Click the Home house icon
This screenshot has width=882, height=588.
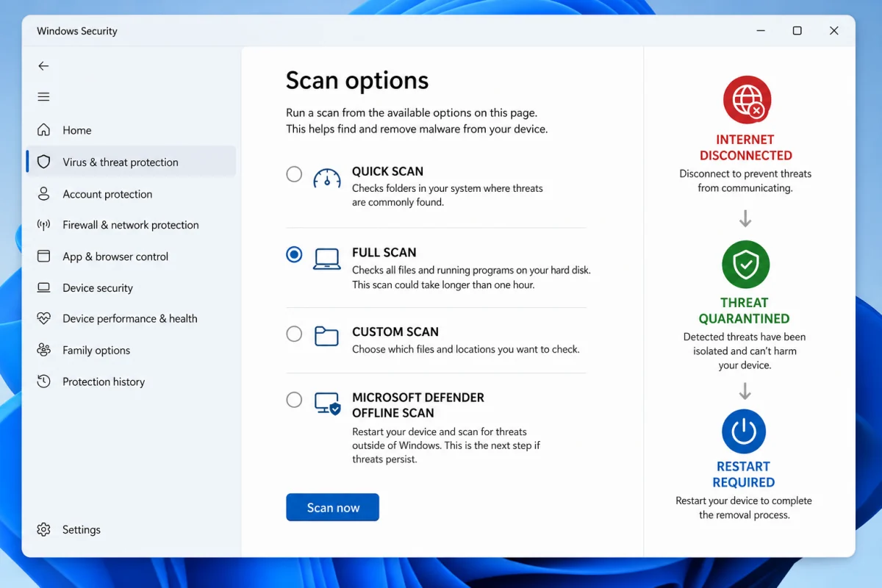(x=44, y=130)
